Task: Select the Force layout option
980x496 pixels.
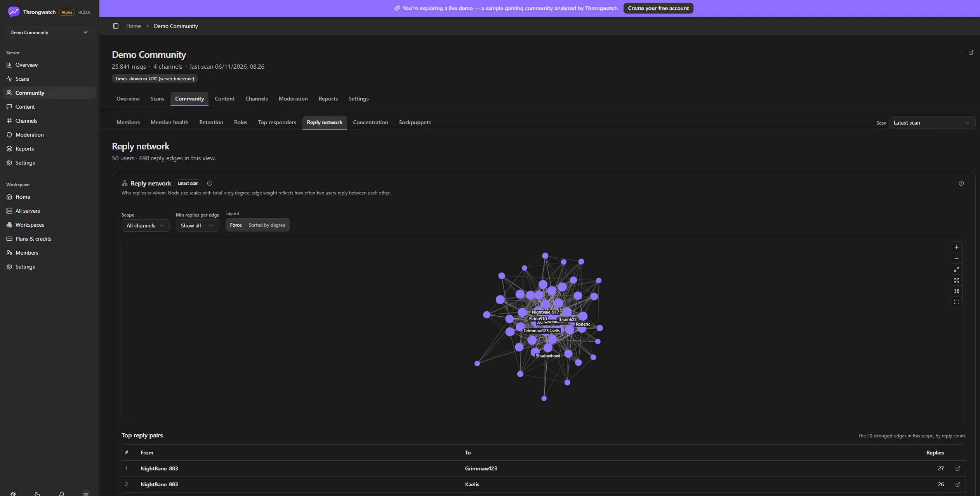Action: tap(236, 225)
